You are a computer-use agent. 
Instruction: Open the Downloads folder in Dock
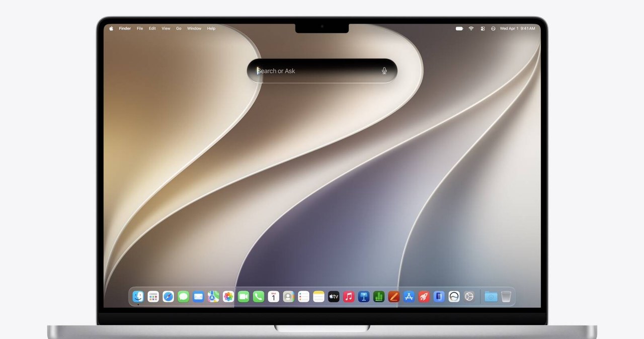(491, 297)
